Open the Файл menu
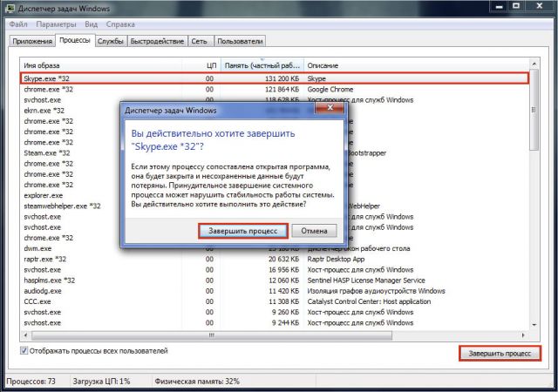The height and width of the screenshot is (392, 558). 18,24
